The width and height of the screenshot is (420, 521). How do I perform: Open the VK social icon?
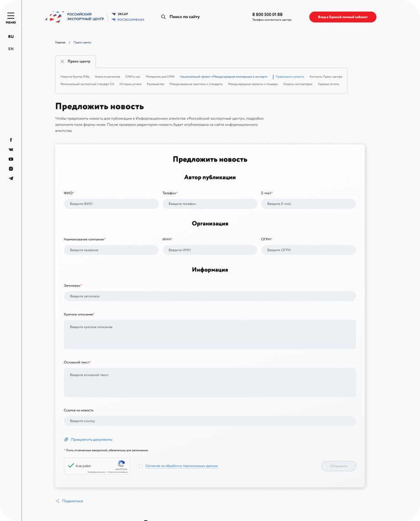tap(11, 150)
